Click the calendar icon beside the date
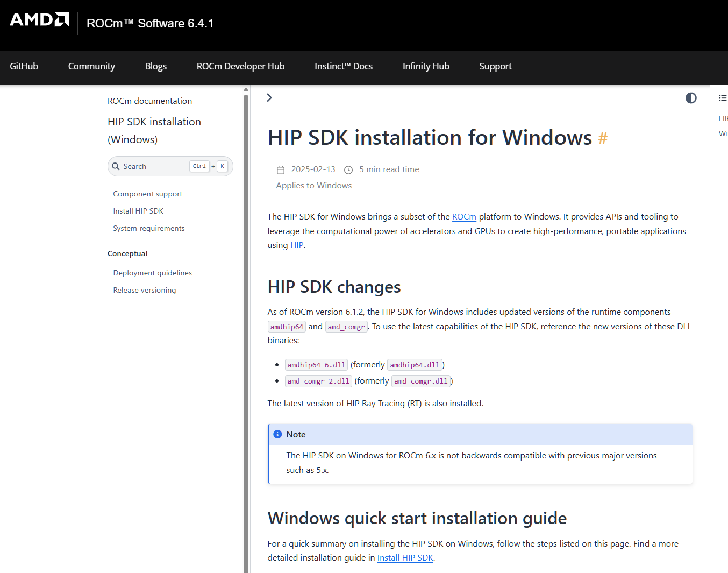The image size is (728, 573). click(x=281, y=170)
